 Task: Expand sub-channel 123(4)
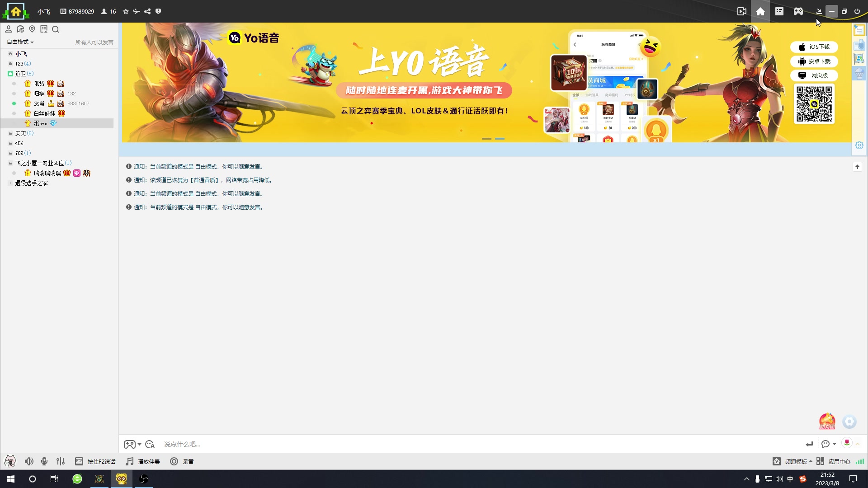click(x=23, y=64)
